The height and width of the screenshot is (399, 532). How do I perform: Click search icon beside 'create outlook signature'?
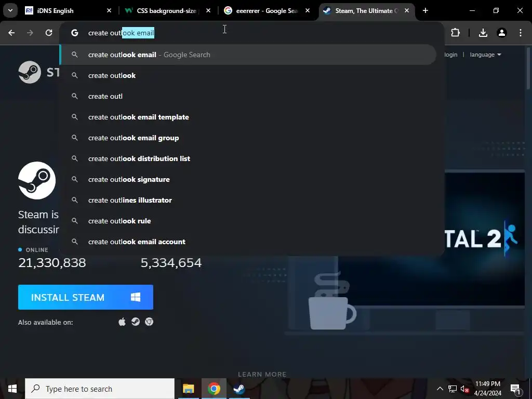coord(75,179)
